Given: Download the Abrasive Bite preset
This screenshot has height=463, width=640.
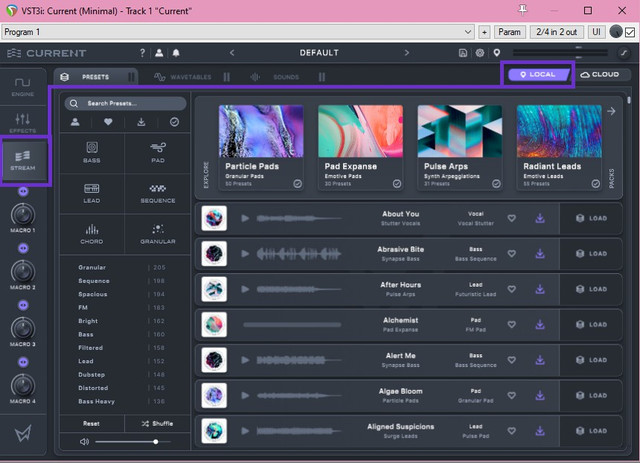Looking at the screenshot, I should click(x=540, y=254).
